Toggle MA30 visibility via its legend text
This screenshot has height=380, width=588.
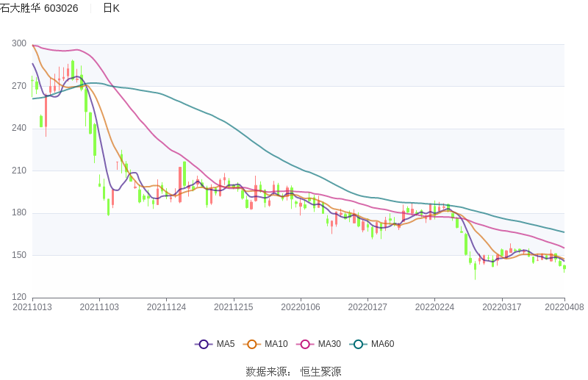tap(329, 344)
